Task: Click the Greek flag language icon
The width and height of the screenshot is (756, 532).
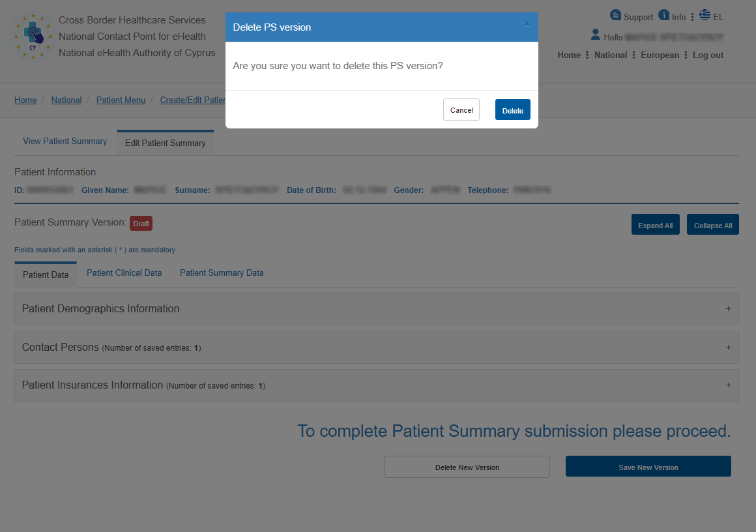Action: 705,15
